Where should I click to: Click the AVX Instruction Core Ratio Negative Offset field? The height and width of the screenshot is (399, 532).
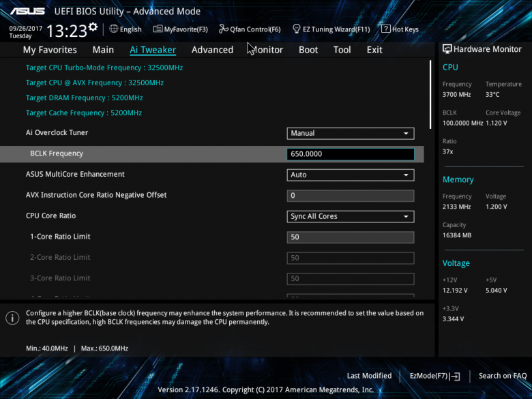click(350, 196)
